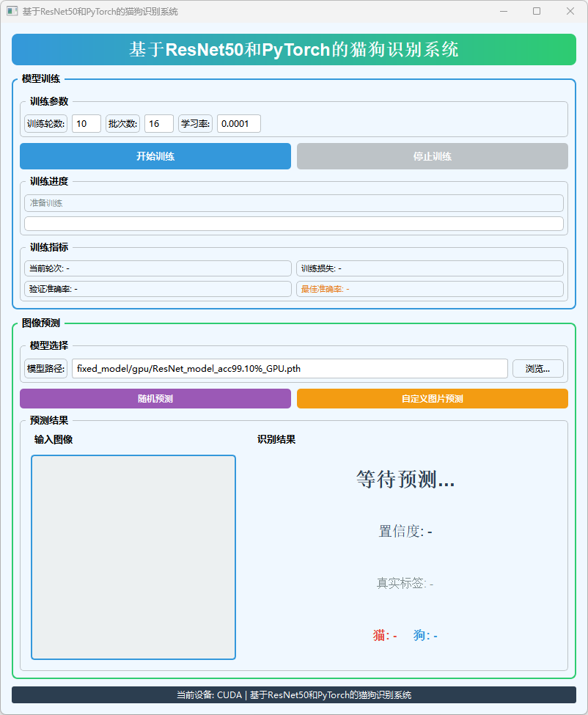This screenshot has height=715, width=588.
Task: Click the 随机预测 button
Action: pyautogui.click(x=155, y=398)
